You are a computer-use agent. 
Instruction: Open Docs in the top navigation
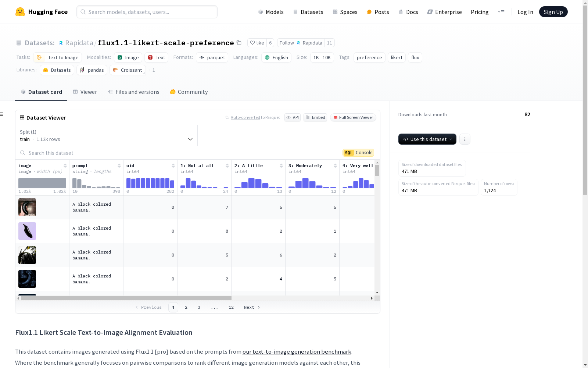pyautogui.click(x=408, y=12)
